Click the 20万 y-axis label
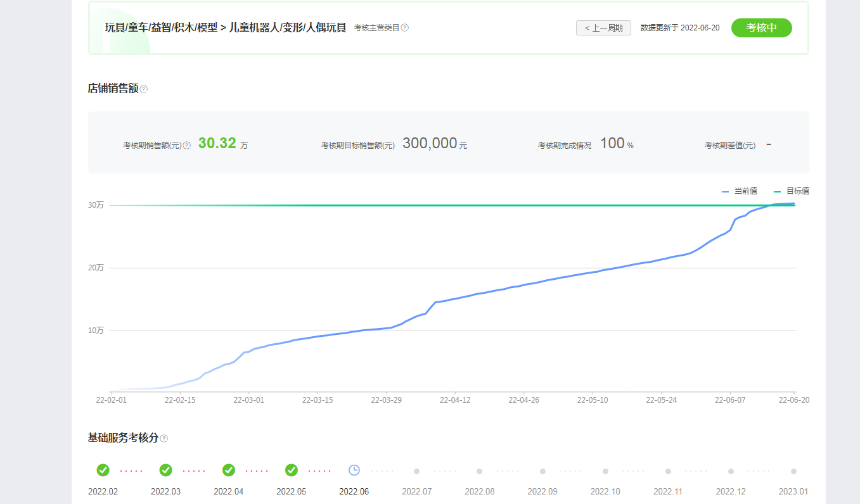860x504 pixels. pos(96,268)
